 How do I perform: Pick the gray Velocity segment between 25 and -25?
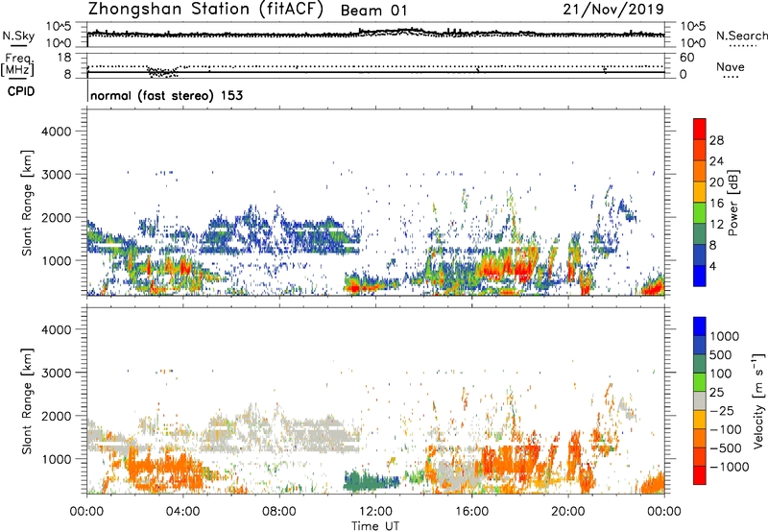pos(700,400)
